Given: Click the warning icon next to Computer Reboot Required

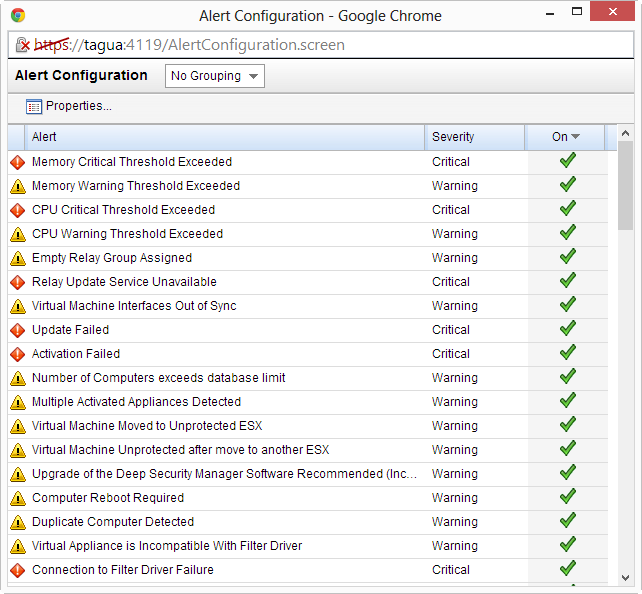Looking at the screenshot, I should 17,498.
